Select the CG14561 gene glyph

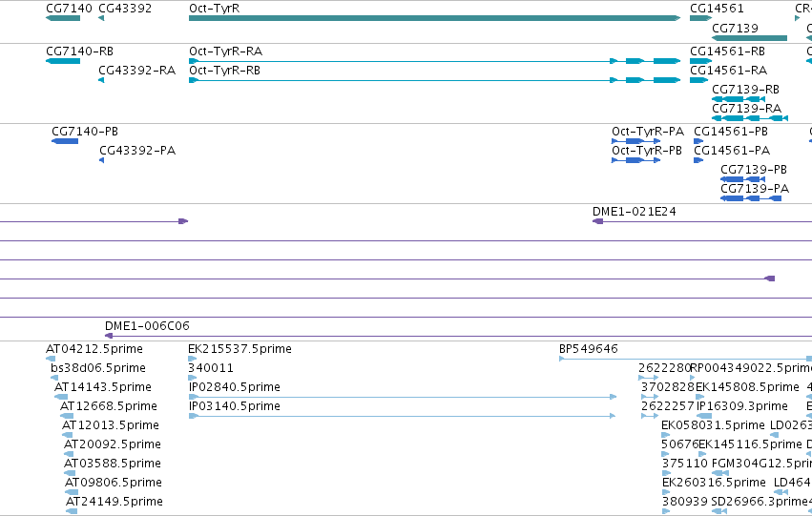(700, 18)
